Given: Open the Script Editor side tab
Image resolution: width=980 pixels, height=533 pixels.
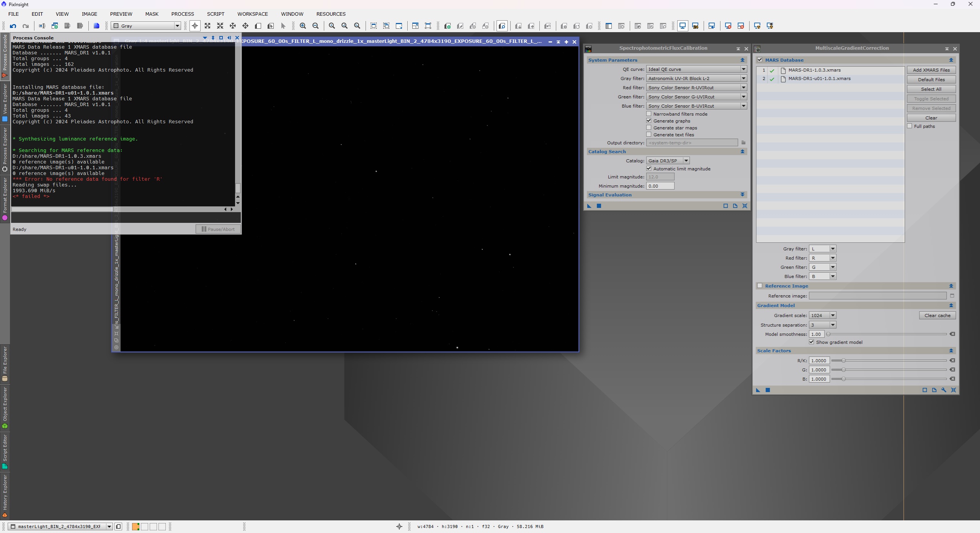Looking at the screenshot, I should point(5,451).
